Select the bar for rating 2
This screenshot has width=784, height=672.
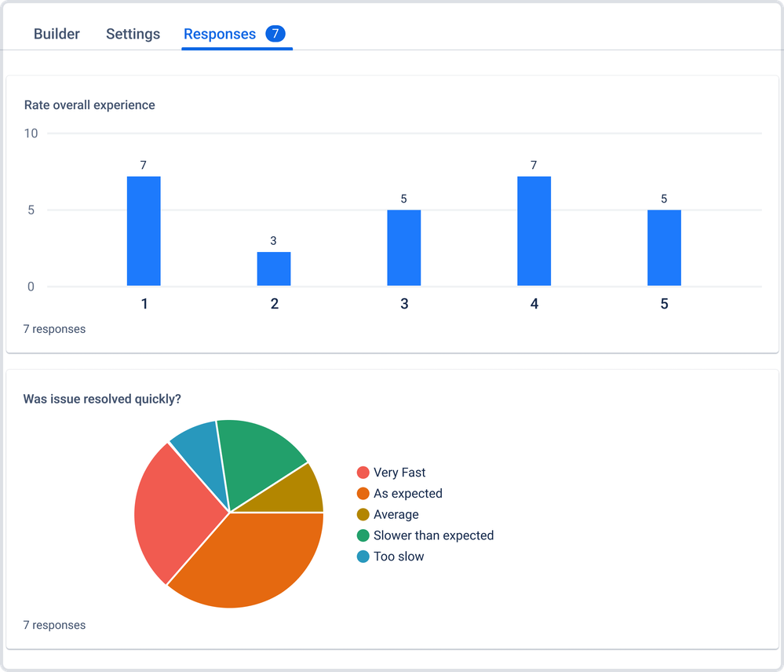point(274,269)
